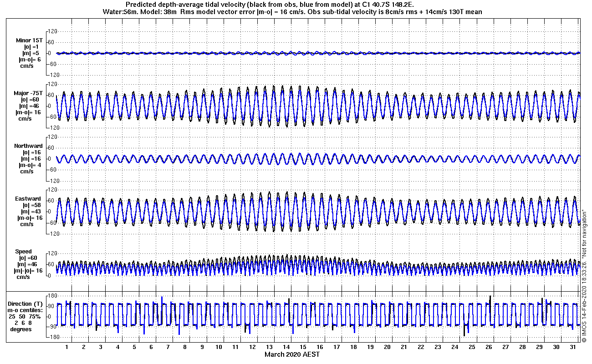592x364 pixels.
Task: Click the 'Major -75T' panel label
Action: [28, 93]
